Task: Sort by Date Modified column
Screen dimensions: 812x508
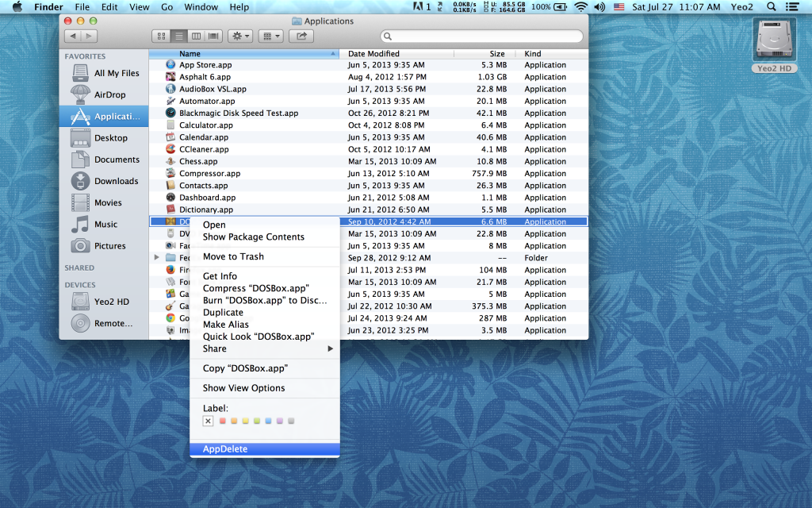Action: [396, 53]
